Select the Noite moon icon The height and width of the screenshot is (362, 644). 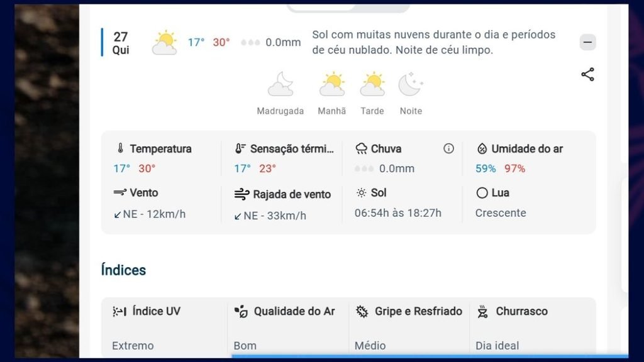[410, 84]
